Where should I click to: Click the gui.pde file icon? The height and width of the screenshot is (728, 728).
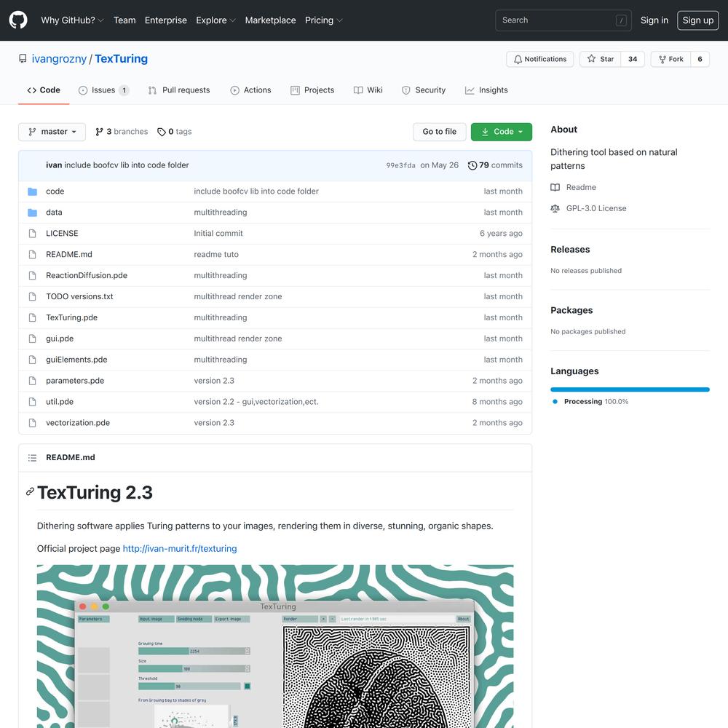coord(32,339)
